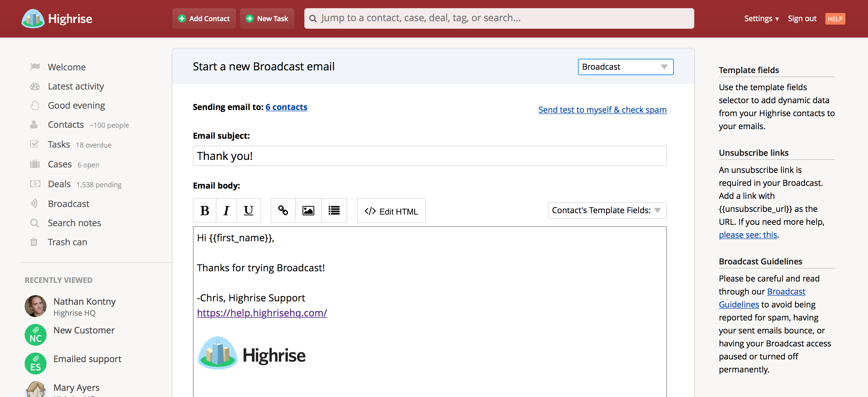The image size is (868, 397).
Task: Open the 'please see: this' unsubscribe help link
Action: click(x=748, y=235)
